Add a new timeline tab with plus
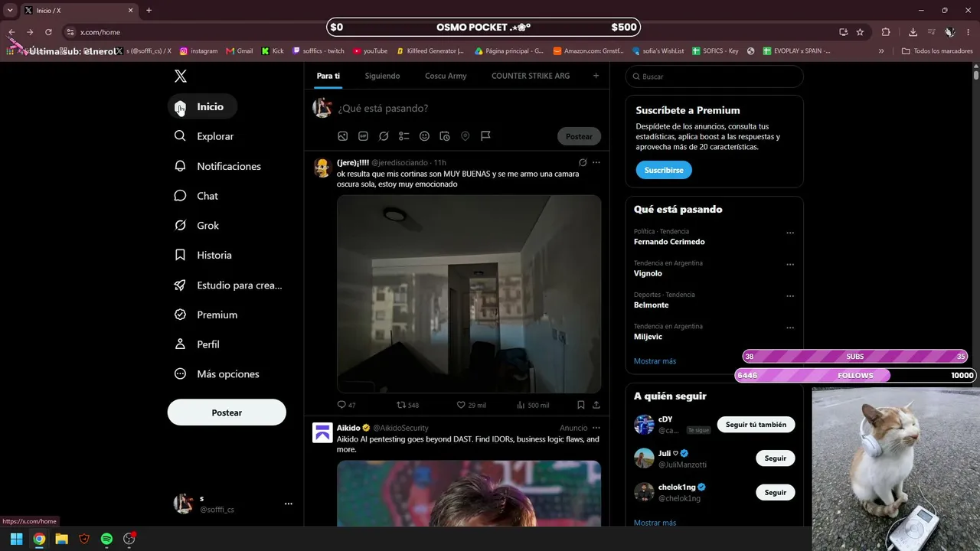The image size is (980, 551). [596, 76]
